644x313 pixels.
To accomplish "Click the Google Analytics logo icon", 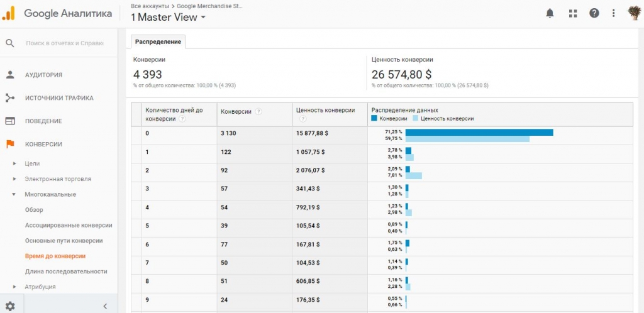I will pyautogui.click(x=8, y=13).
